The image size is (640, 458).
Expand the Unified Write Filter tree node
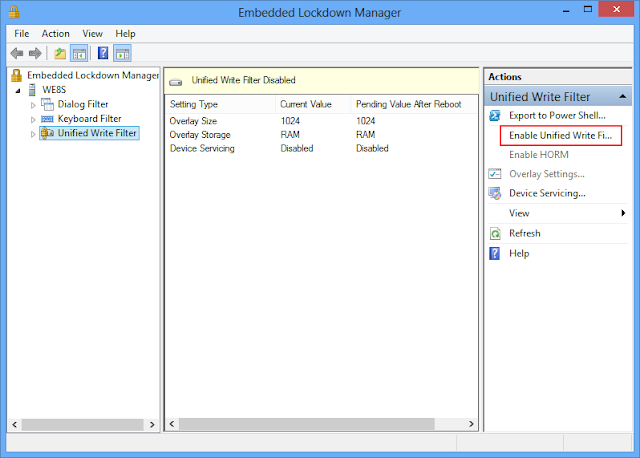click(33, 134)
